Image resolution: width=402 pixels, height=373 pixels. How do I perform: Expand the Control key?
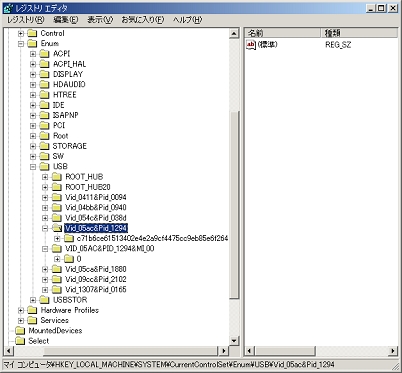tap(21, 33)
